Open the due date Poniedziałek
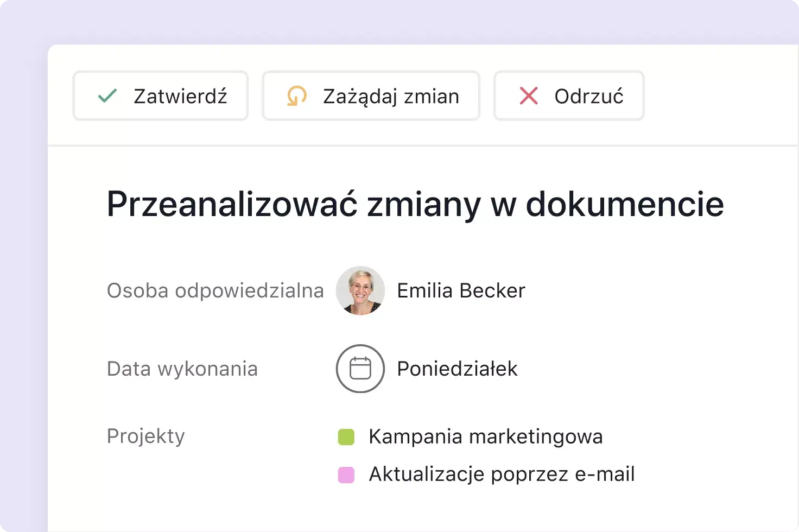This screenshot has height=532, width=799. click(x=457, y=368)
